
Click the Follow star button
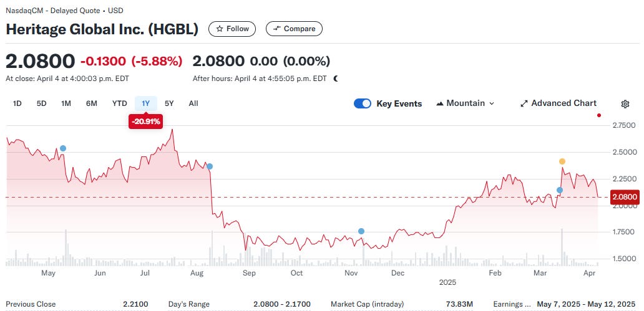coord(232,29)
